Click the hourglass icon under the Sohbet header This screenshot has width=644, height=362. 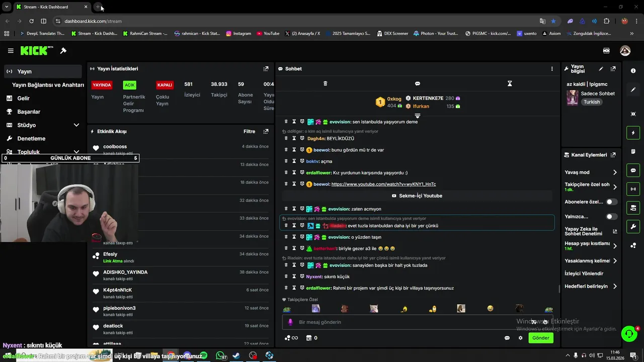510,83
